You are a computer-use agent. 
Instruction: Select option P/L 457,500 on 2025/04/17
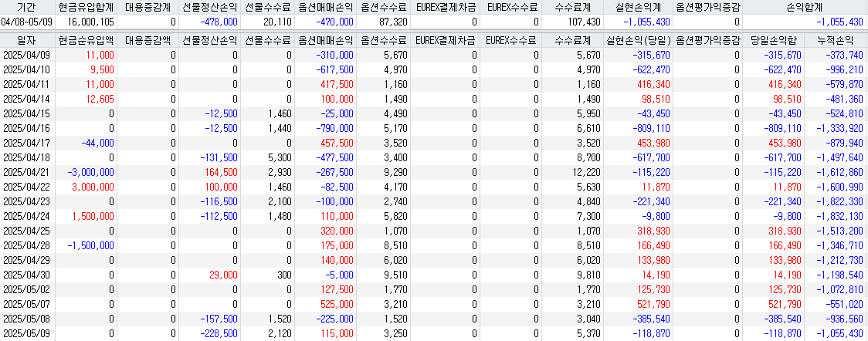(337, 143)
